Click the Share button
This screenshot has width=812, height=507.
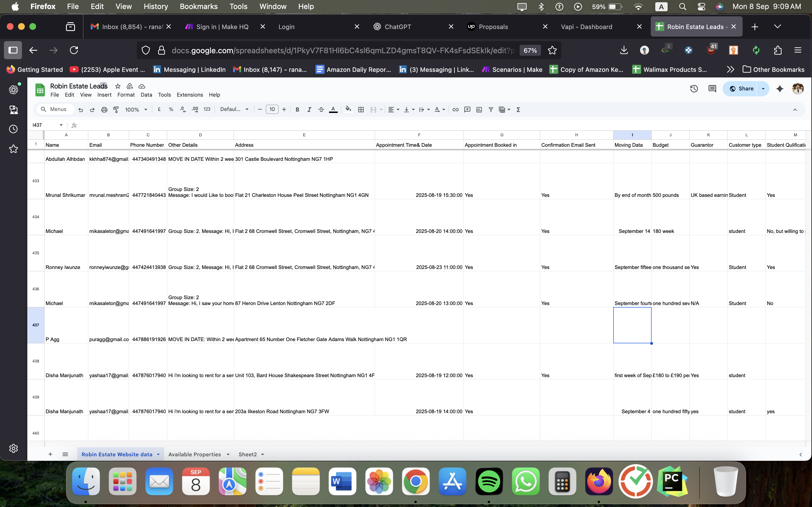744,88
